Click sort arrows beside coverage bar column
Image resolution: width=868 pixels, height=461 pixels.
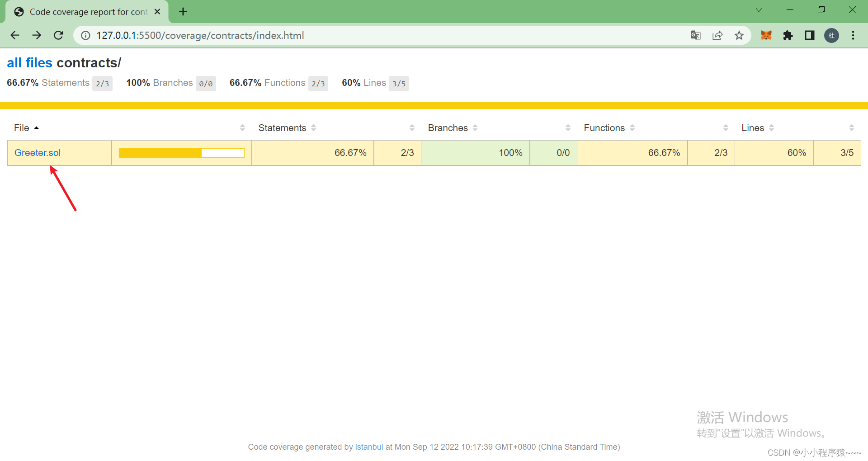[242, 128]
